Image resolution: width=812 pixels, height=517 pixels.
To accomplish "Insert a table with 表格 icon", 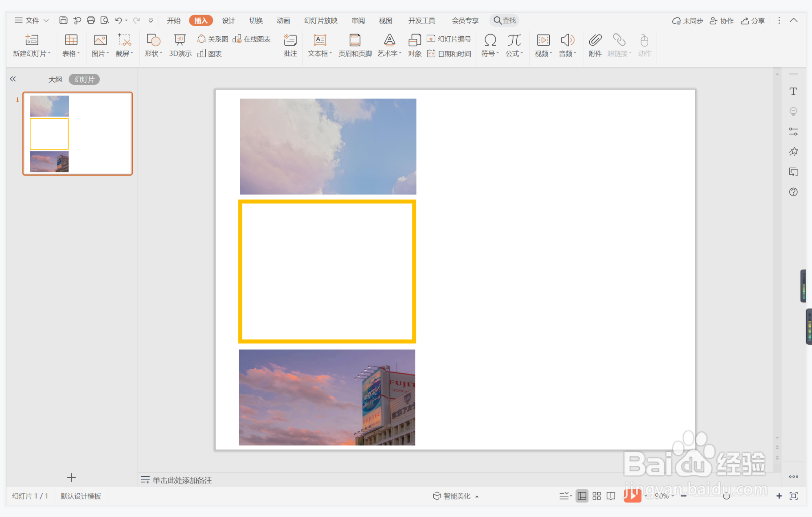I will pos(71,40).
